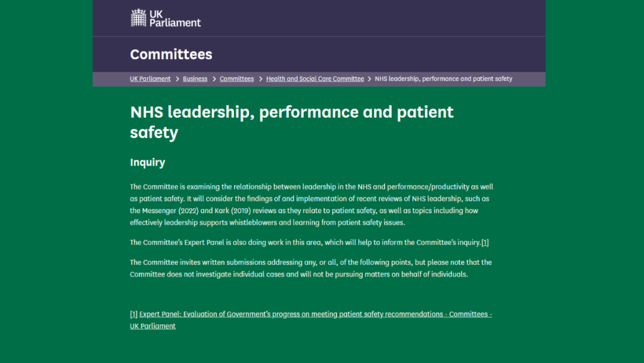This screenshot has height=363, width=644.
Task: Click the UK Parliament logo wordmark
Action: point(174,18)
